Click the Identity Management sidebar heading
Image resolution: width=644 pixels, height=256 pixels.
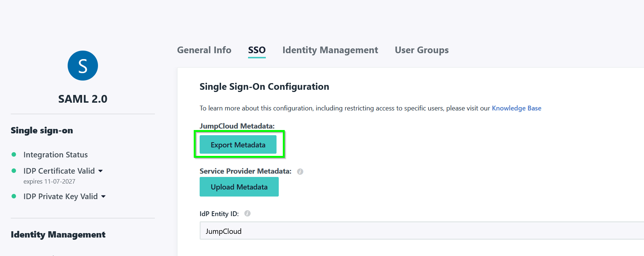58,235
